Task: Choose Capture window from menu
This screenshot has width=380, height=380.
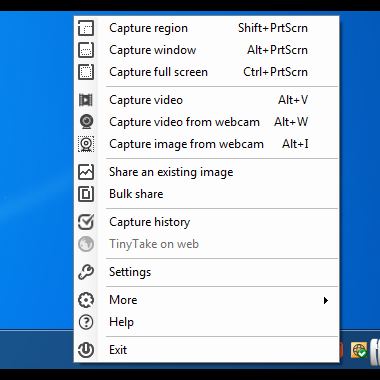Action: click(x=206, y=50)
